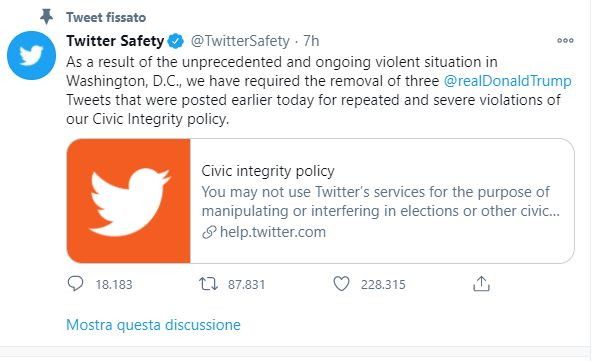The width and height of the screenshot is (598, 361).
Task: Click the 87.831 retweets count
Action: 246,284
